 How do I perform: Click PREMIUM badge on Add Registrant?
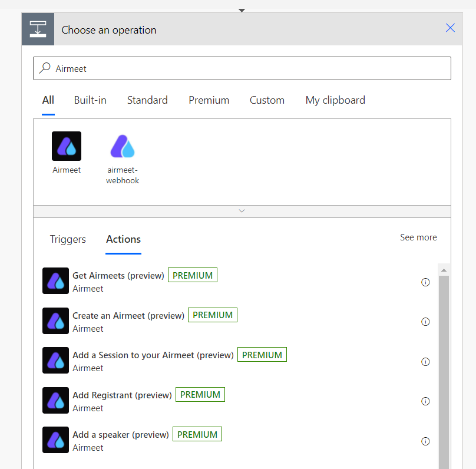click(200, 394)
